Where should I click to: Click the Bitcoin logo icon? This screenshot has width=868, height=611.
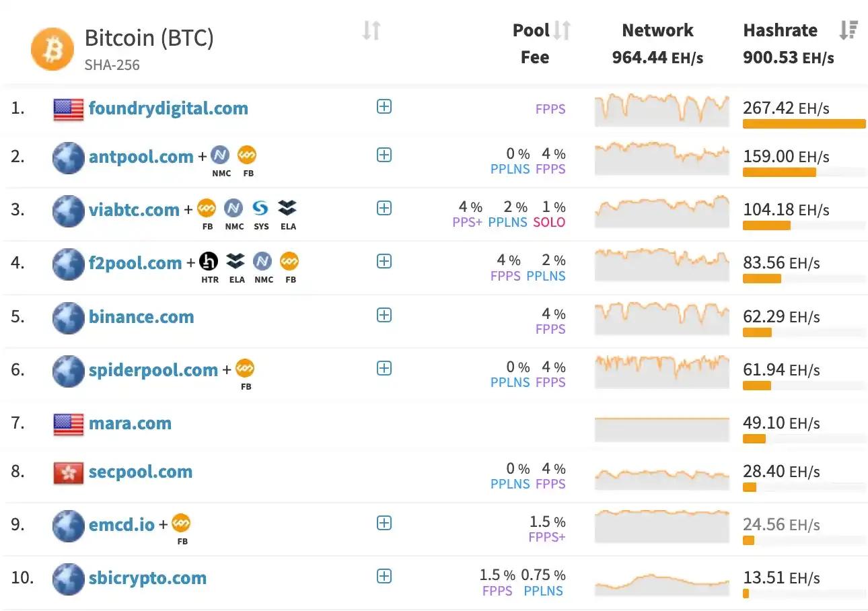click(x=52, y=48)
